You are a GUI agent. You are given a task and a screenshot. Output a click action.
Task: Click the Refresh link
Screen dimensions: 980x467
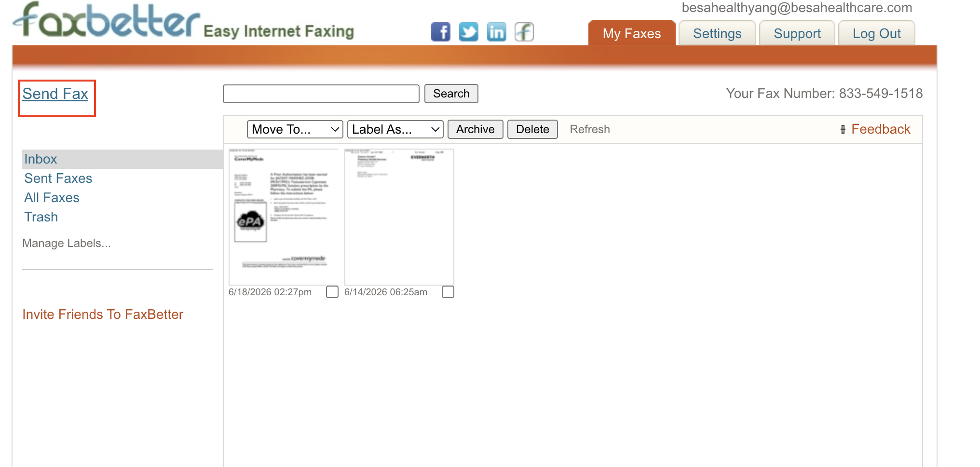click(x=590, y=129)
